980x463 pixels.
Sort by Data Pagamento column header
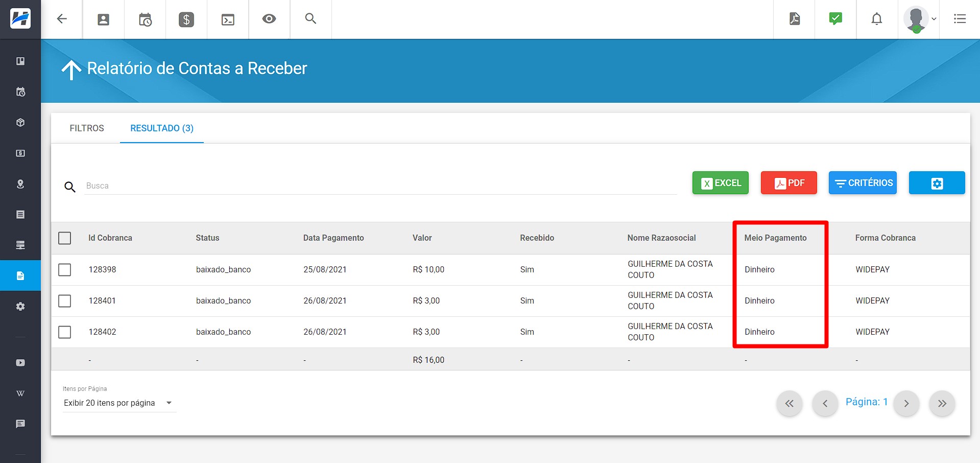coord(333,238)
